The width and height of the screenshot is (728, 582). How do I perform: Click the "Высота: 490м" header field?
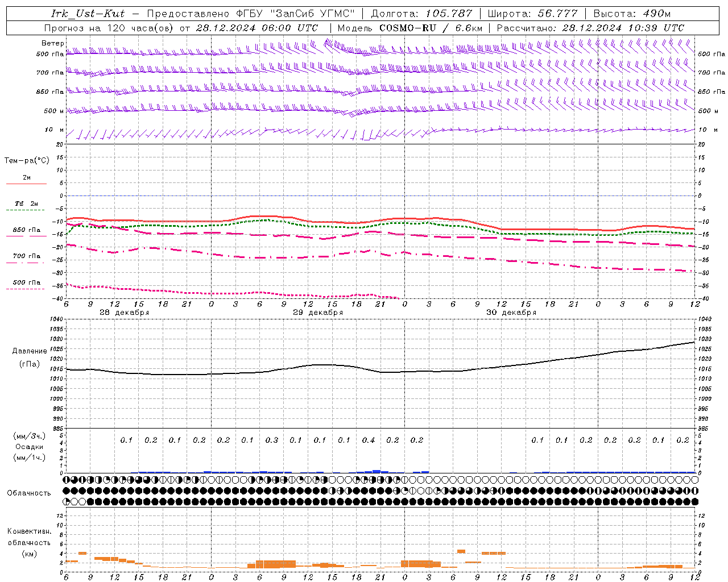tap(632, 13)
